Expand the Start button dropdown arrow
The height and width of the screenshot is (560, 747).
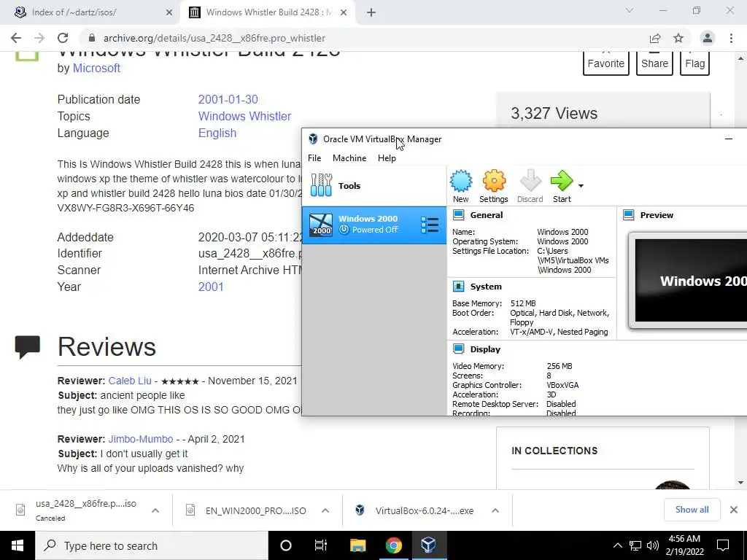click(581, 186)
